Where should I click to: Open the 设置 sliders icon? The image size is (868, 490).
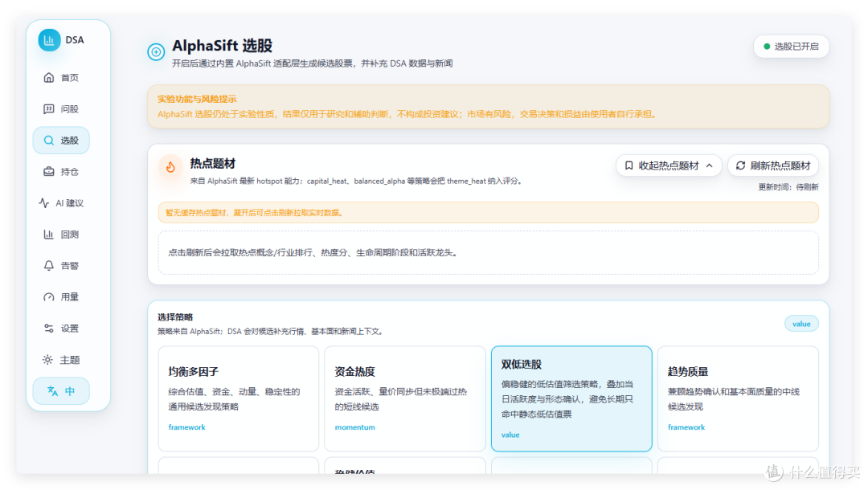pyautogui.click(x=49, y=329)
